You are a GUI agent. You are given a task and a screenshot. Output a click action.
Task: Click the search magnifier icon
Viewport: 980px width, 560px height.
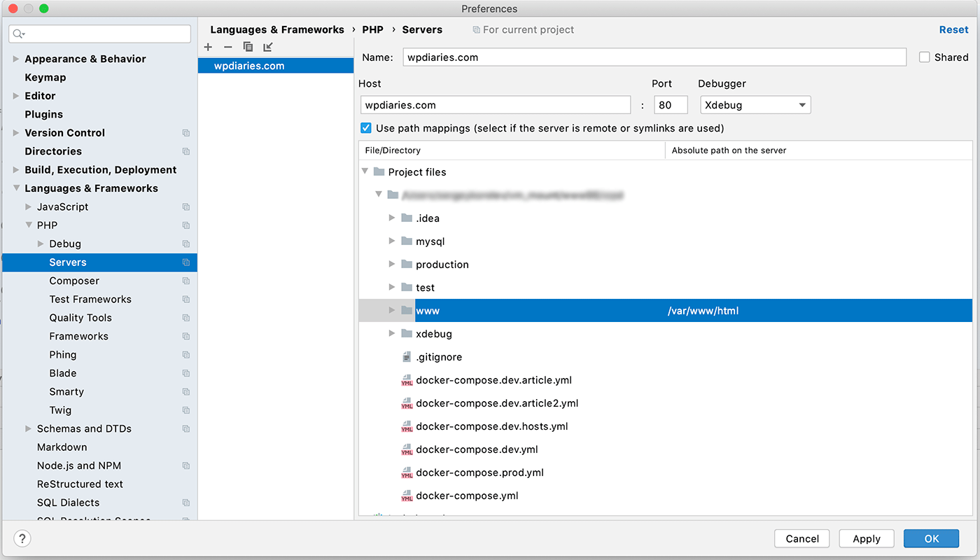click(18, 34)
